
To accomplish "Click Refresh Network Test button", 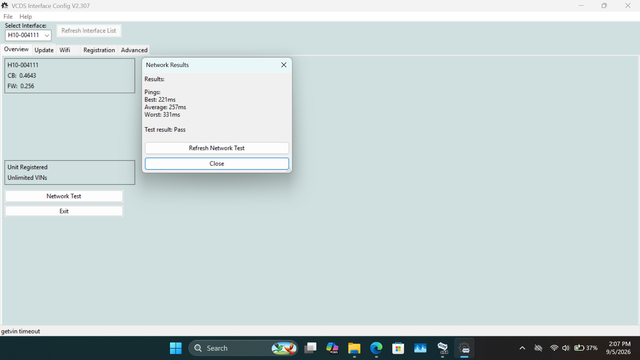I will (x=217, y=148).
